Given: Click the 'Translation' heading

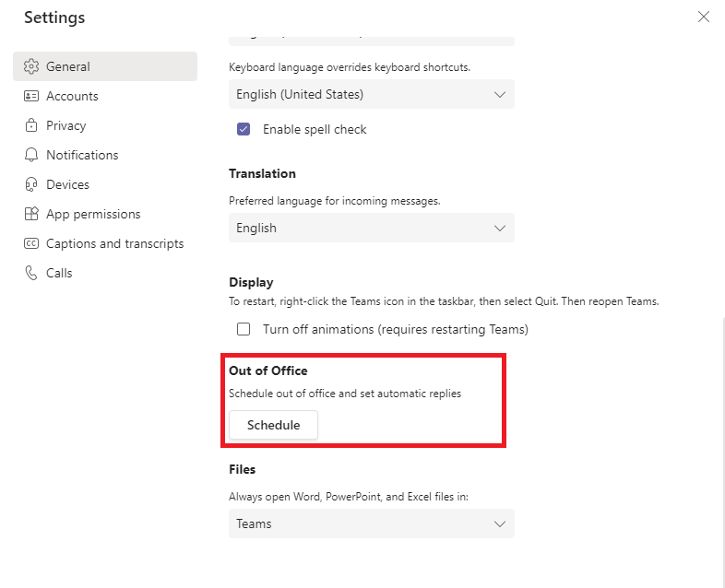Looking at the screenshot, I should click(x=262, y=173).
